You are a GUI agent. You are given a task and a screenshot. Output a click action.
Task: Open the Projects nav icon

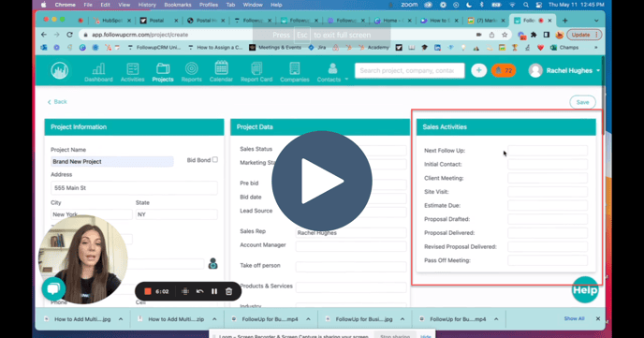click(163, 73)
